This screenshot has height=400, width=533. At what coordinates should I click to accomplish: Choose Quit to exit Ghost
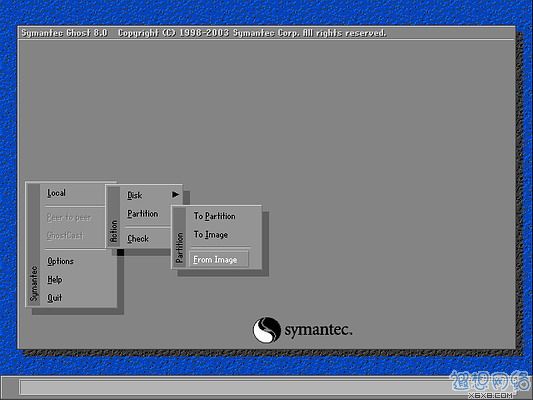54,298
